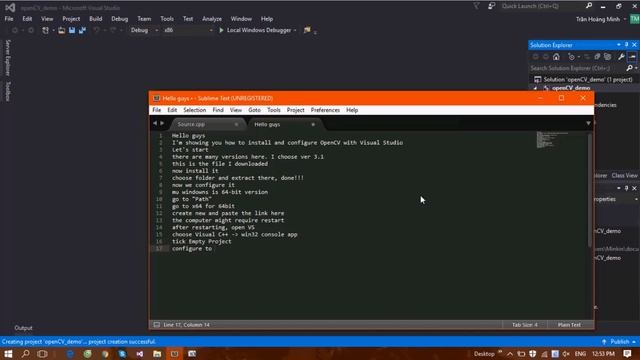This screenshot has height=360, width=640.
Task: Open the Action Center notification icon
Action: point(627,353)
